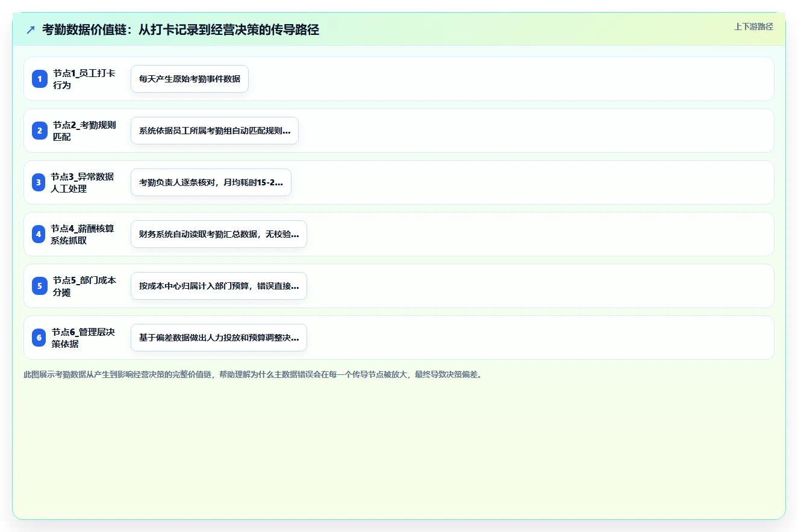Image resolution: width=798 pixels, height=532 pixels.
Task: Select the number 6 step badge
Action: (x=39, y=338)
